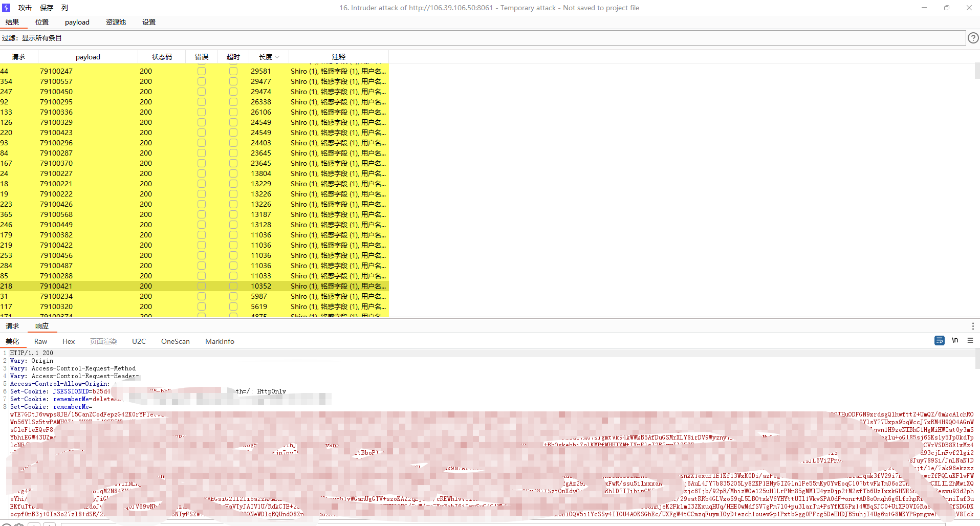This screenshot has width=980, height=526.
Task: Sort results by the 请求 column header
Action: [18, 57]
